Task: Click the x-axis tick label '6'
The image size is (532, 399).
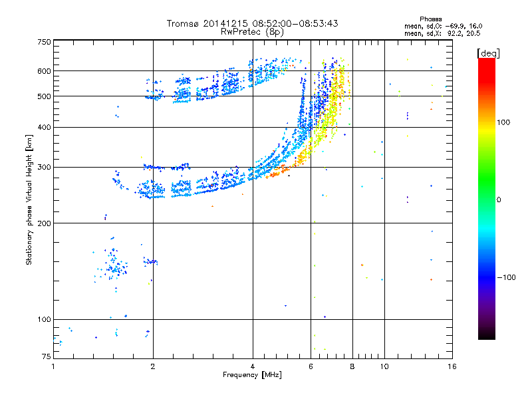Action: [311, 366]
